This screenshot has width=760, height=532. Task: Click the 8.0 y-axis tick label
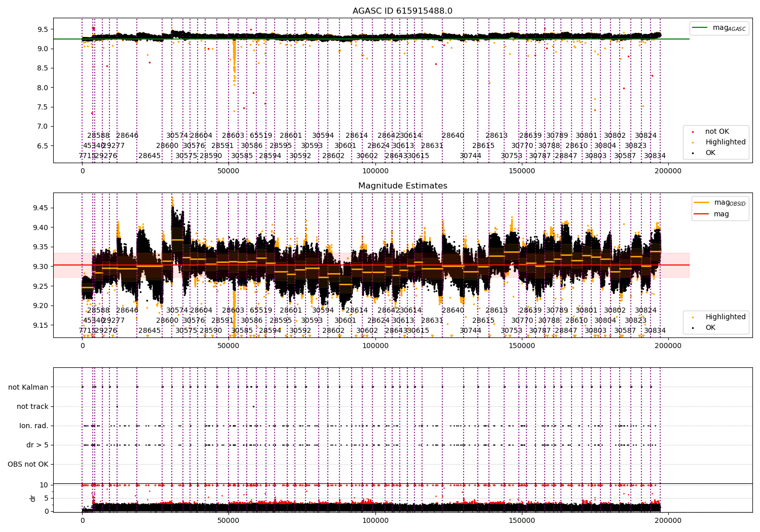pos(43,88)
